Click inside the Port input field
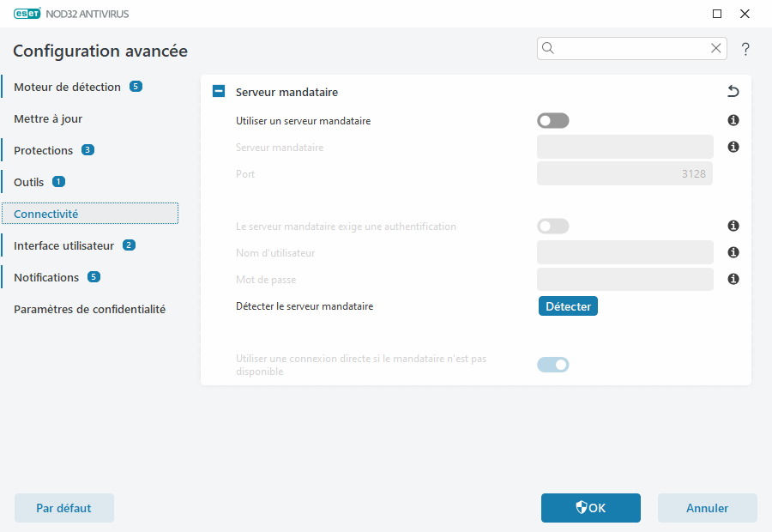 coord(624,173)
